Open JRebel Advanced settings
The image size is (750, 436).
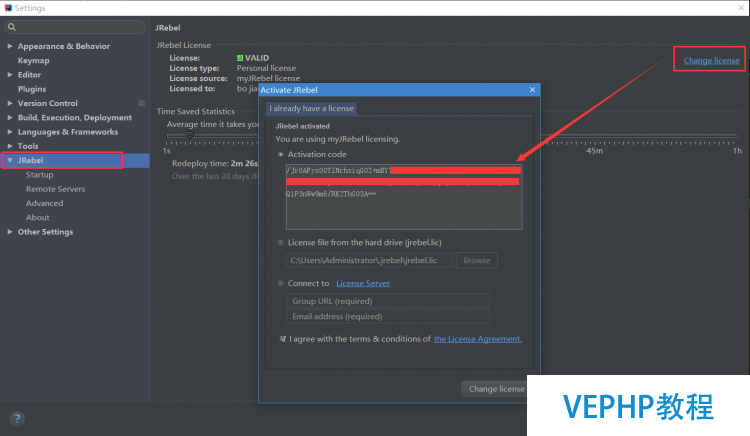[x=44, y=203]
